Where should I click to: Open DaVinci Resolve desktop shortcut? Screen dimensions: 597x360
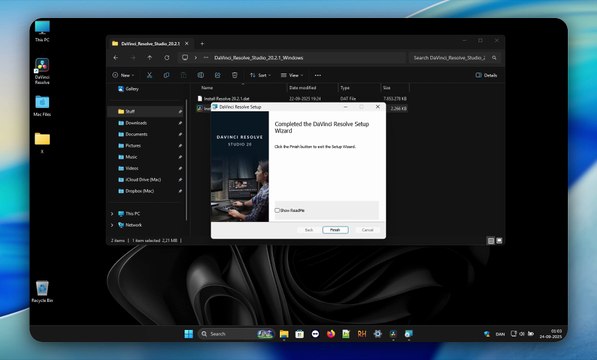tap(42, 71)
